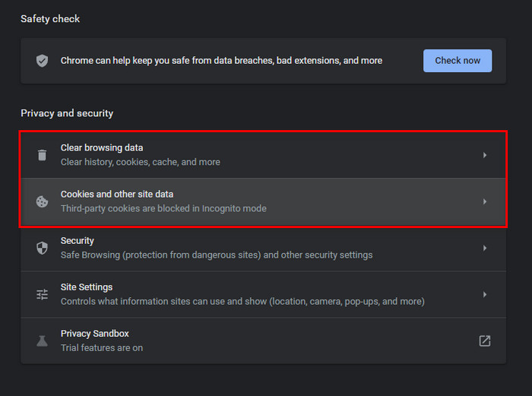Open the Security settings title
This screenshot has height=396, width=532.
(78, 241)
